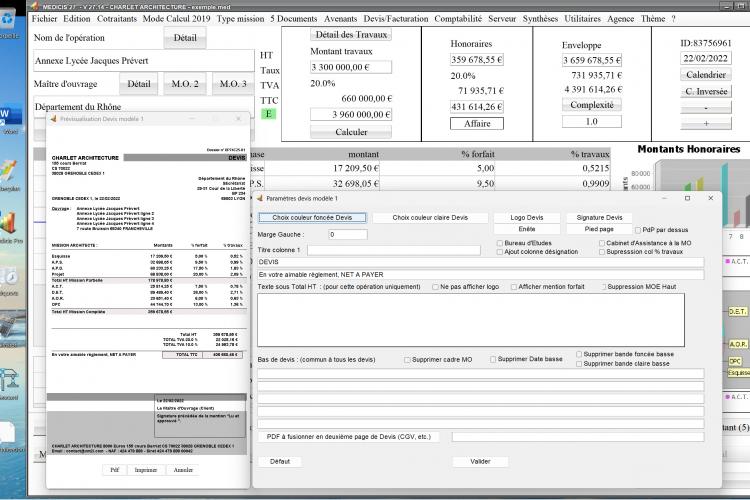Click Annuler in preview window
750x500 pixels.
183,470
